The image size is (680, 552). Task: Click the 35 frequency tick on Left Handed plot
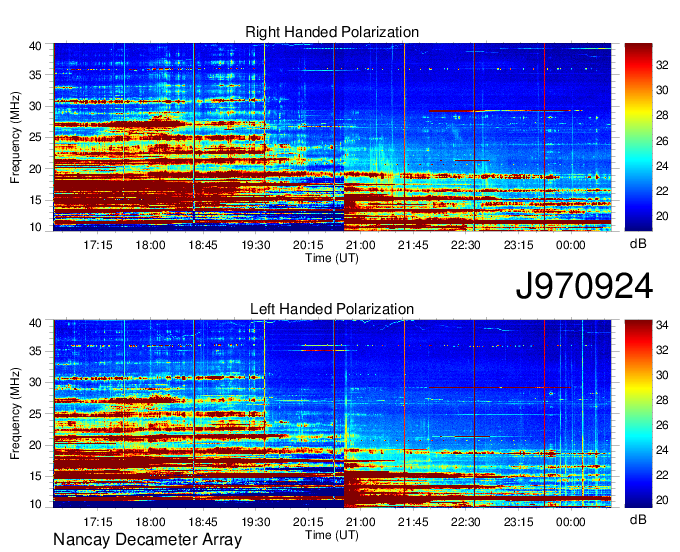tap(35, 351)
